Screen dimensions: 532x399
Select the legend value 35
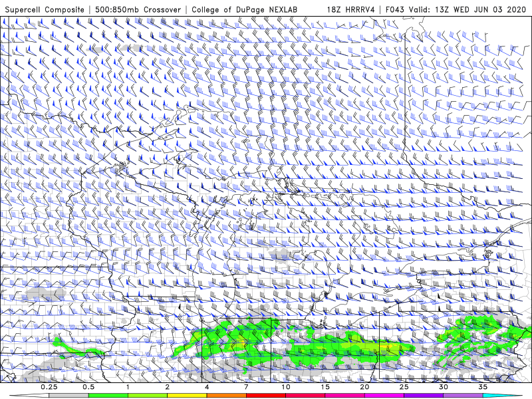pos(483,387)
